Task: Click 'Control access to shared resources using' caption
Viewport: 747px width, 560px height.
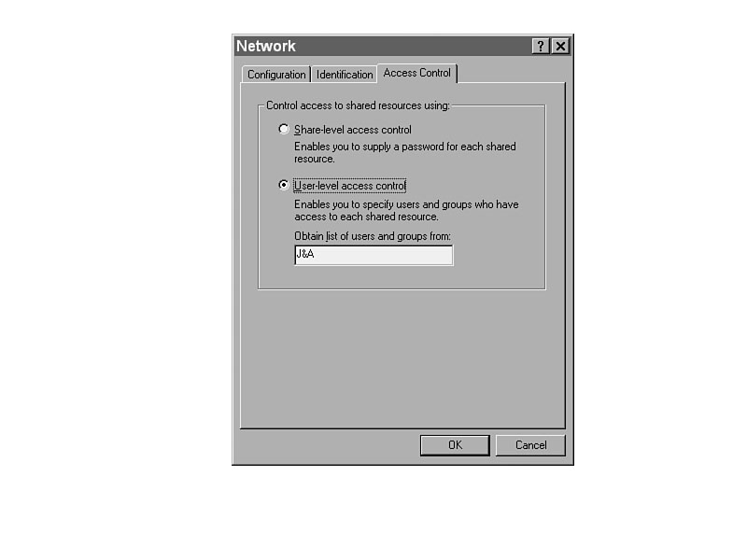Action: pyautogui.click(x=358, y=105)
